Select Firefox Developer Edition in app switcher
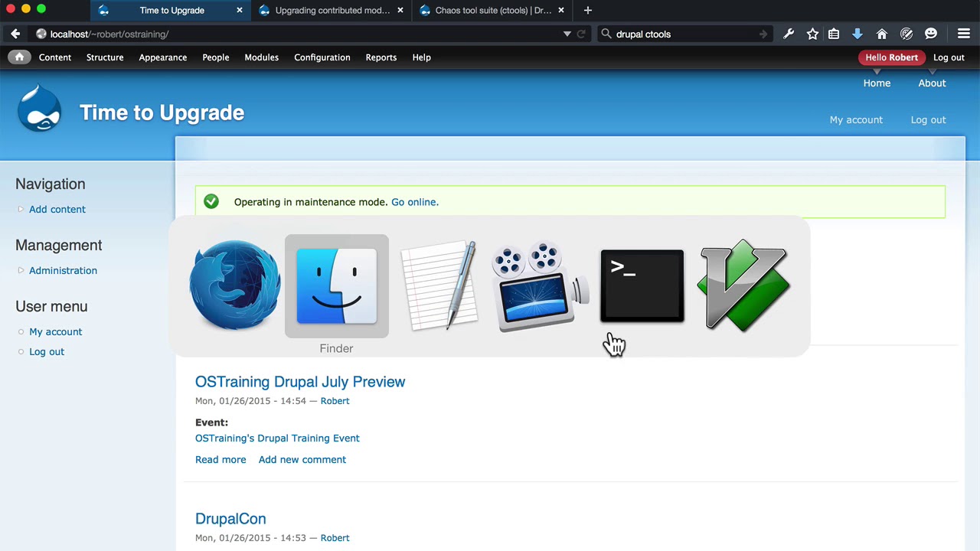 (235, 285)
